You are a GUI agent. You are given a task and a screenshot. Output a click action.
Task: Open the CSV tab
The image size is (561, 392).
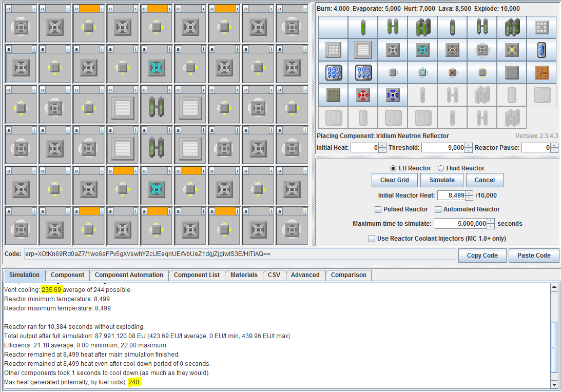(274, 275)
